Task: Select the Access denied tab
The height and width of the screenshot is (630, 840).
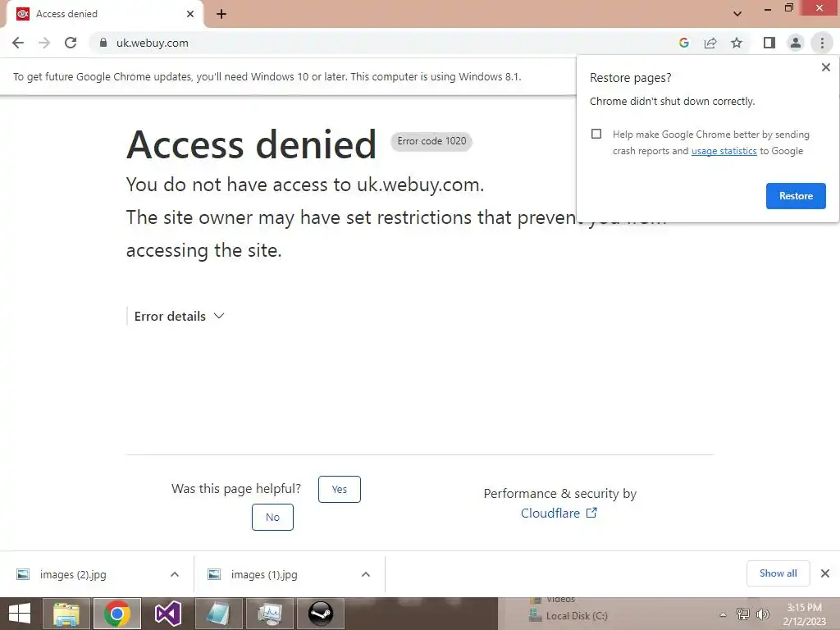Action: (104, 14)
